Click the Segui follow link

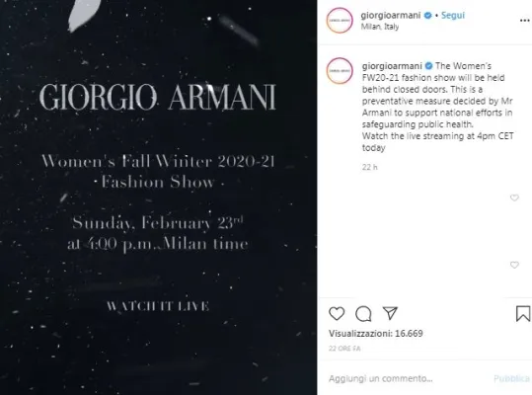(x=453, y=15)
